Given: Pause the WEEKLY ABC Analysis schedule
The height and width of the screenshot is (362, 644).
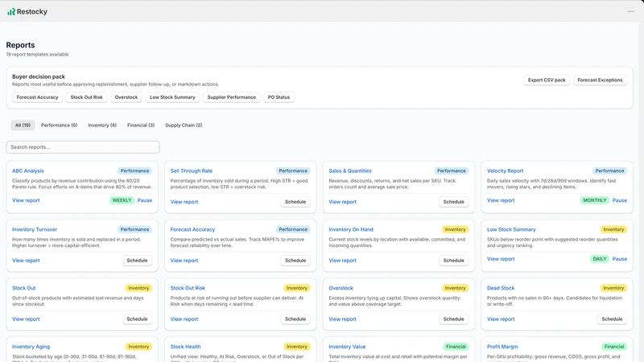Looking at the screenshot, I should click(145, 200).
